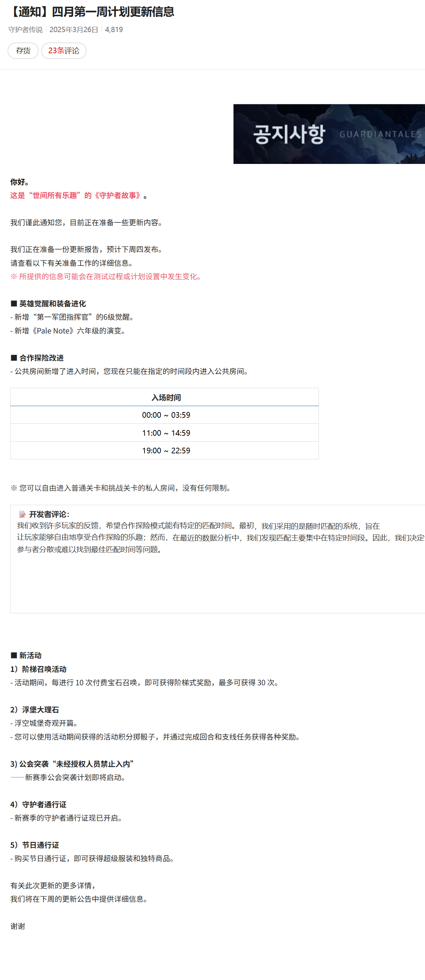This screenshot has height=980, width=425.
Task: Click the 新活动 section heading
Action: click(26, 655)
